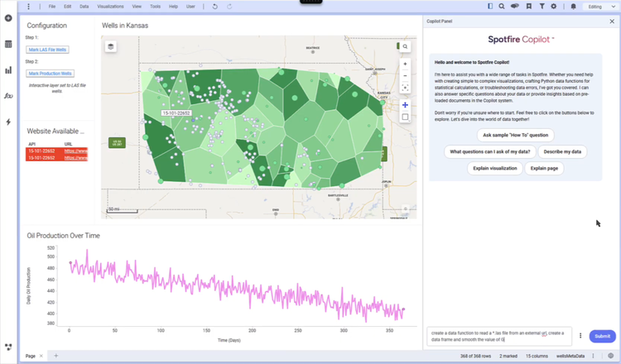This screenshot has width=621, height=364.
Task: Open the File menu
Action: 52,7
